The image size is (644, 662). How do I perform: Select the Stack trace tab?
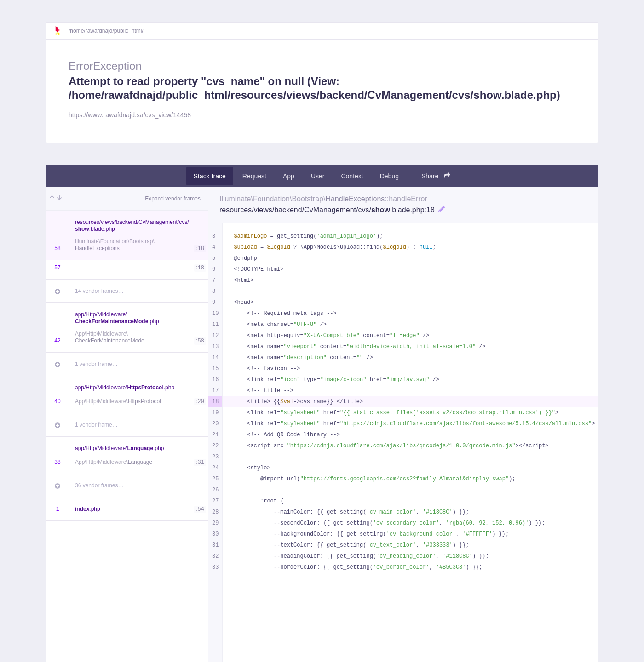[x=210, y=176]
